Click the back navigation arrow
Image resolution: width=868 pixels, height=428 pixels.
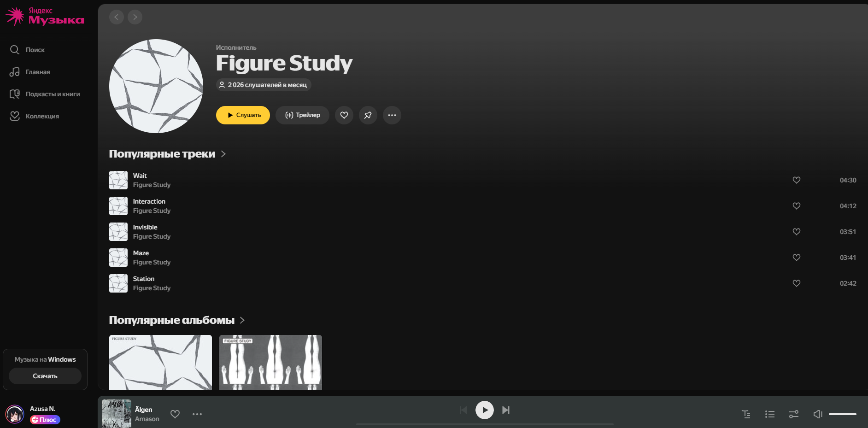pos(117,17)
